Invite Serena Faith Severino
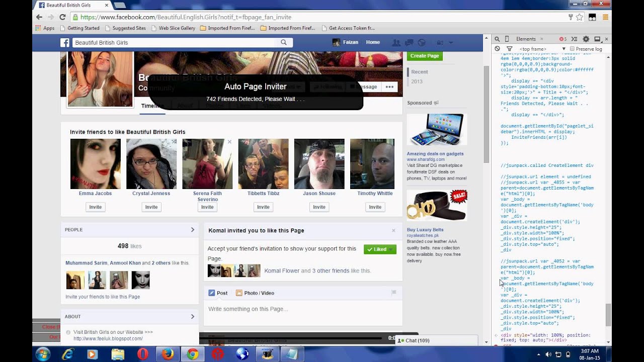 coord(207,207)
